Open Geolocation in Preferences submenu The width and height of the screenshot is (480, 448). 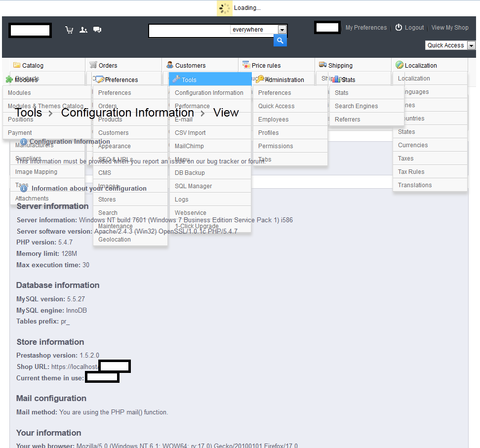tap(130, 240)
